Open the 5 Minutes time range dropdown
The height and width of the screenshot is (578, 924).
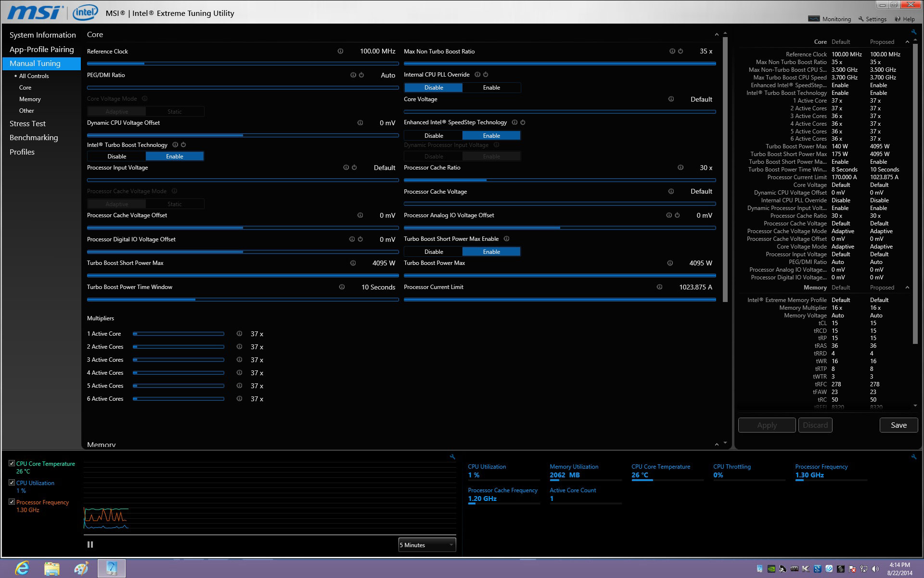(427, 545)
